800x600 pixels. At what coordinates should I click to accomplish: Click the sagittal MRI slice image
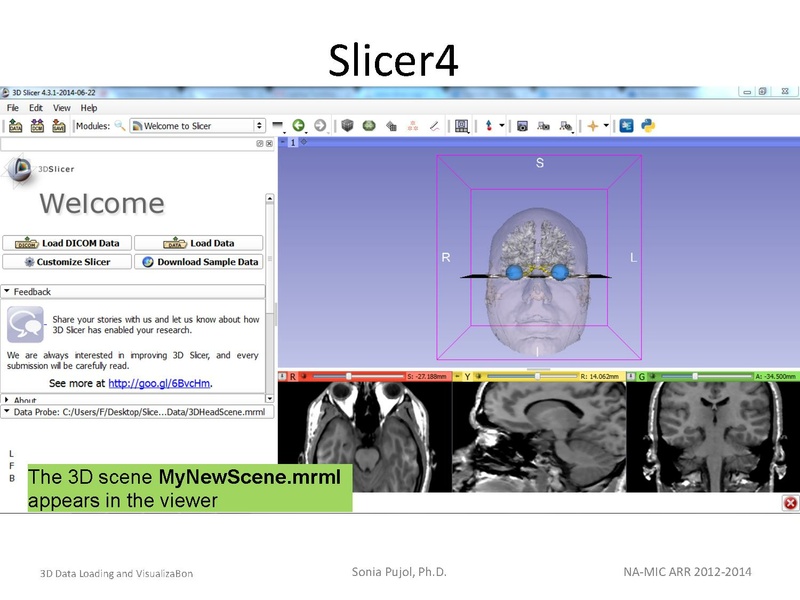(x=539, y=437)
